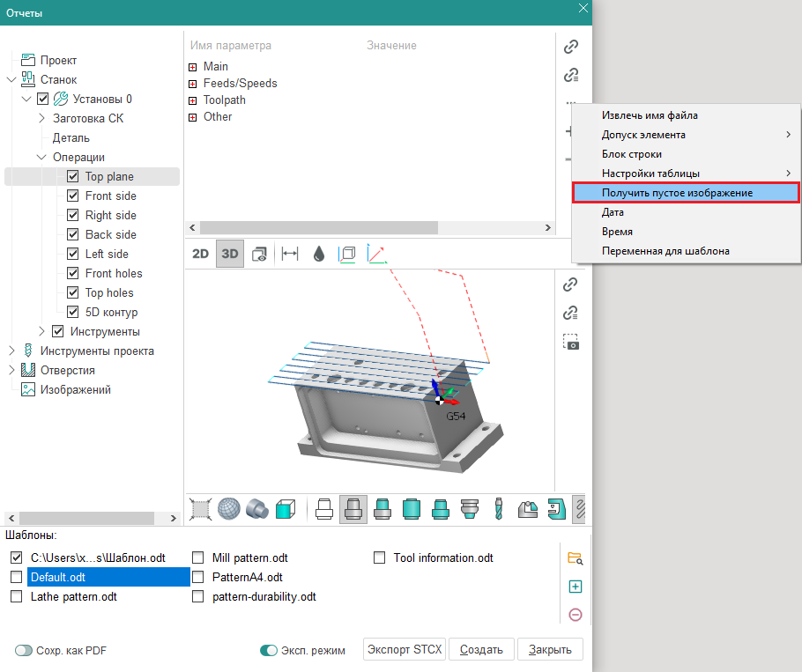
Task: Click the drill tool icon in bottom toolbar
Action: [498, 508]
